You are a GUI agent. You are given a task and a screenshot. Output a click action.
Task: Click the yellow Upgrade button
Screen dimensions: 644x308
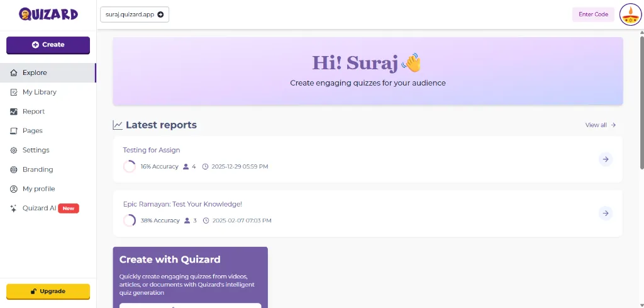48,291
